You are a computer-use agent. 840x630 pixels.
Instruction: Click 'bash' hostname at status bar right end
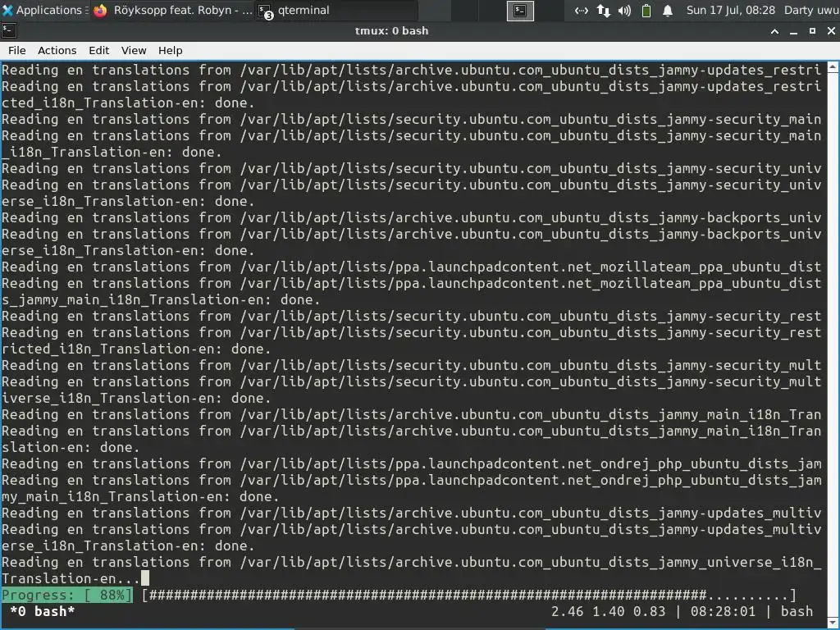point(797,611)
